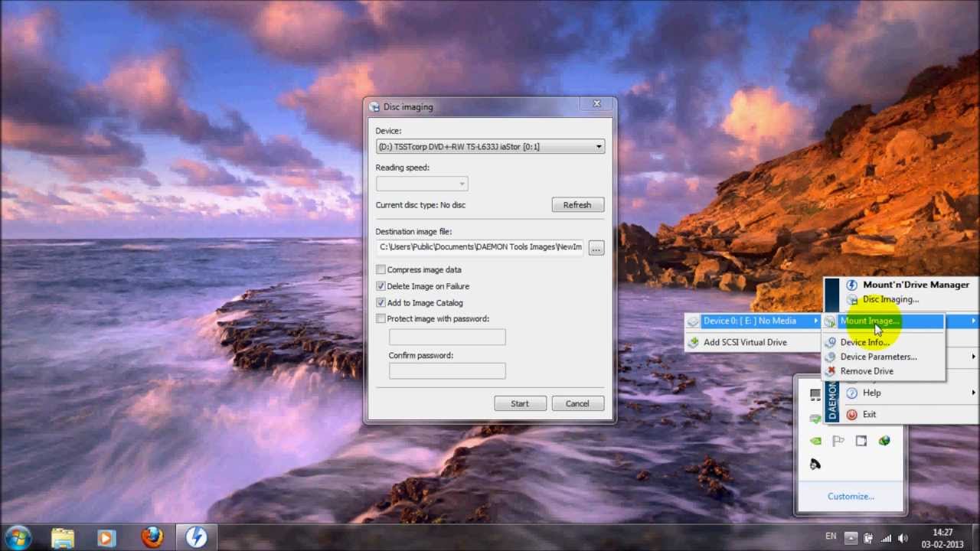This screenshot has height=551, width=980.
Task: Uncheck Add to Image Catalog
Action: pos(381,302)
